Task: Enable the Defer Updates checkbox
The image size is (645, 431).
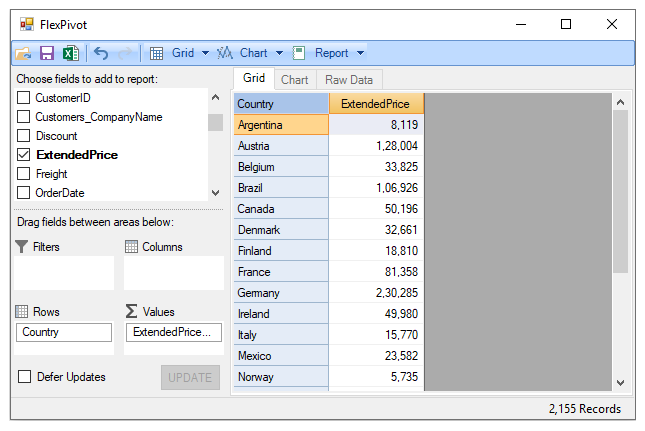Action: coord(25,377)
